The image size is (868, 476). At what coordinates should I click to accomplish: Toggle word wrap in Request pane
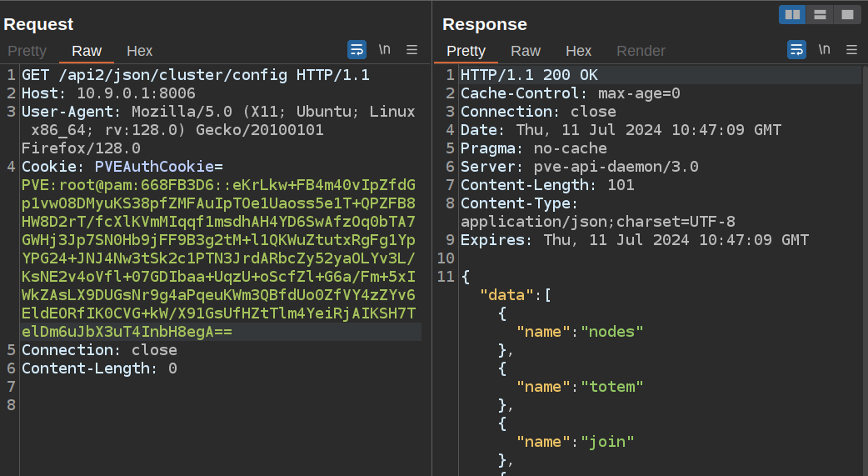(x=357, y=50)
